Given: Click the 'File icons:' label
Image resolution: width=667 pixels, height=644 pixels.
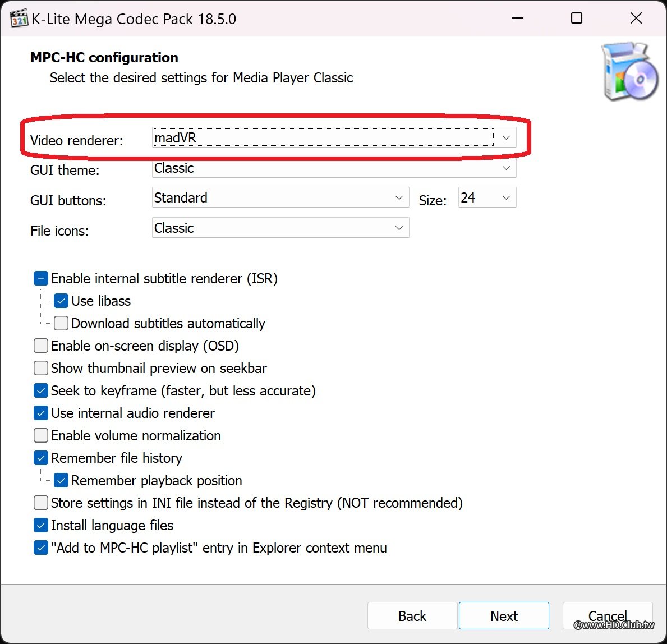Looking at the screenshot, I should (59, 231).
